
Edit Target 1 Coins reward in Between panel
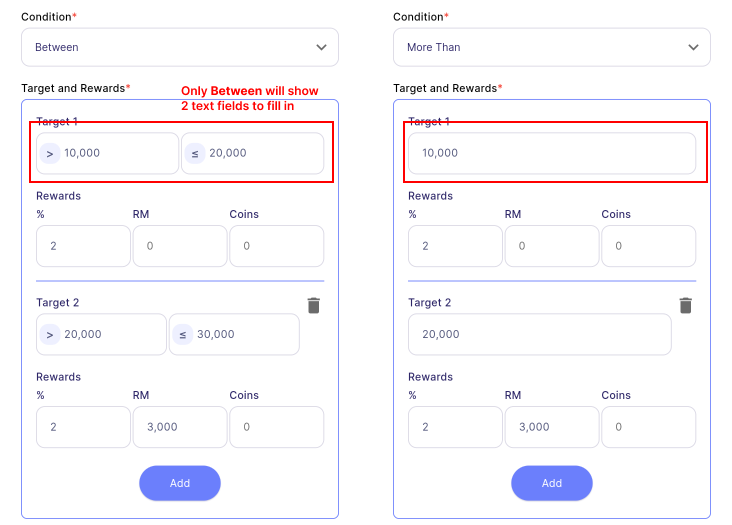(277, 246)
